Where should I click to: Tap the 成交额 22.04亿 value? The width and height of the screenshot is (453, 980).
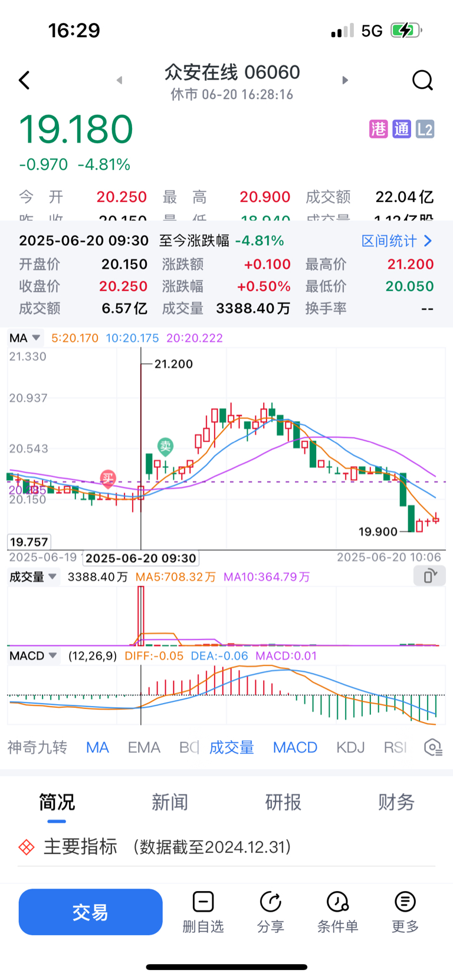tap(404, 197)
